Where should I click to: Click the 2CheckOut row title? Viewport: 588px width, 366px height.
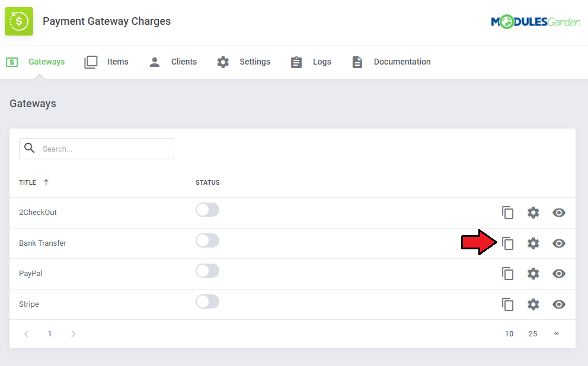click(x=38, y=213)
